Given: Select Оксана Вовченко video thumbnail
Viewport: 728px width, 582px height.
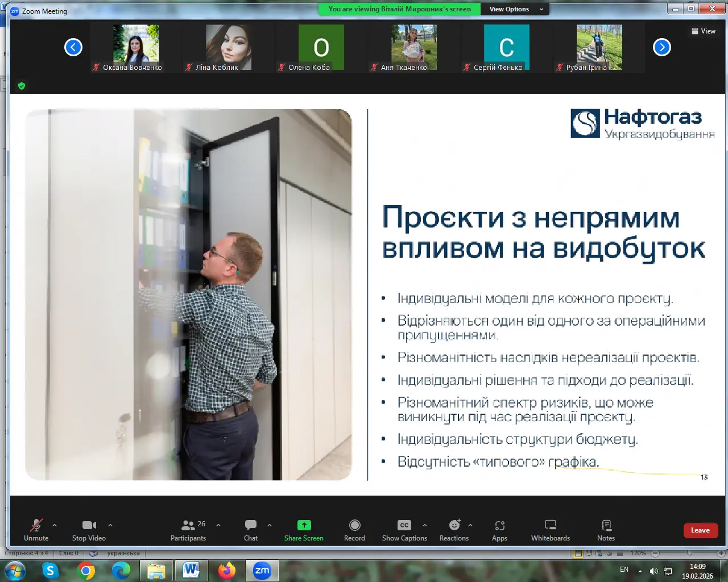Looking at the screenshot, I should click(135, 47).
